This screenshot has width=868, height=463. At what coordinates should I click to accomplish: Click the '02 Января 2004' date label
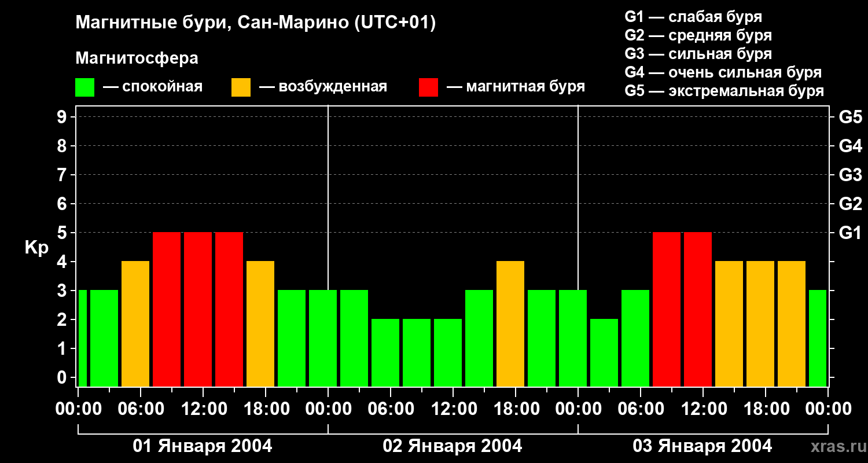tap(453, 446)
